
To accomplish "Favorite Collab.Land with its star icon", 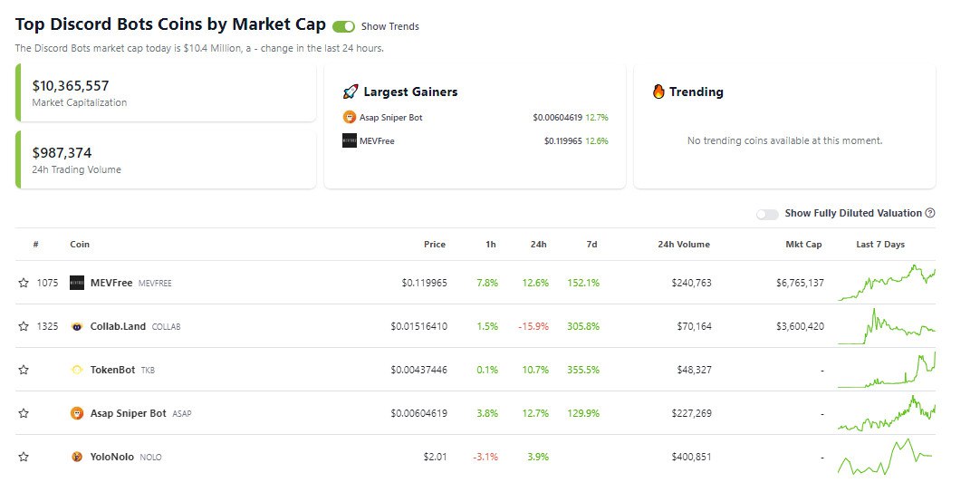I will coord(24,326).
